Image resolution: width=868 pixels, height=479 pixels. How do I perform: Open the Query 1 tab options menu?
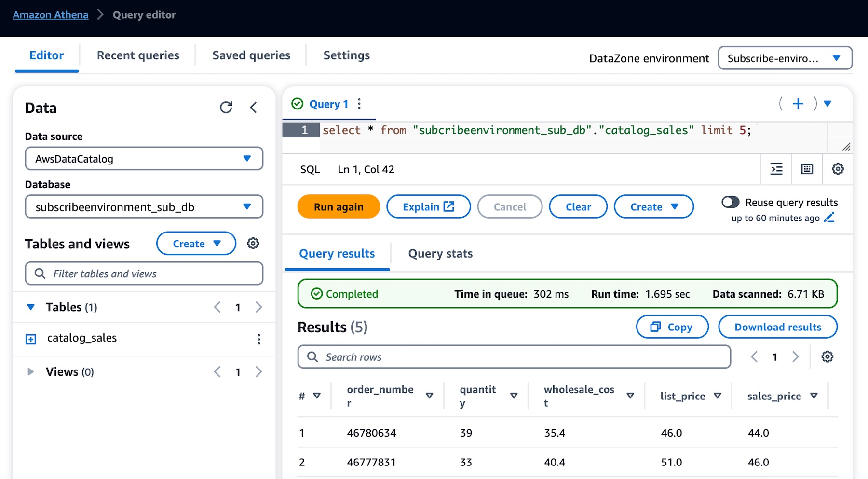tap(359, 104)
